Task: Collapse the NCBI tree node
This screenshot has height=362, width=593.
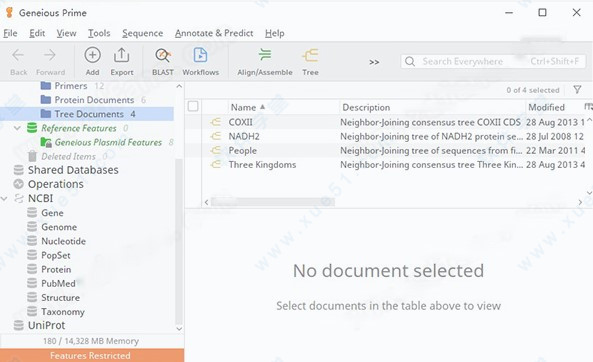Action: tap(4, 198)
